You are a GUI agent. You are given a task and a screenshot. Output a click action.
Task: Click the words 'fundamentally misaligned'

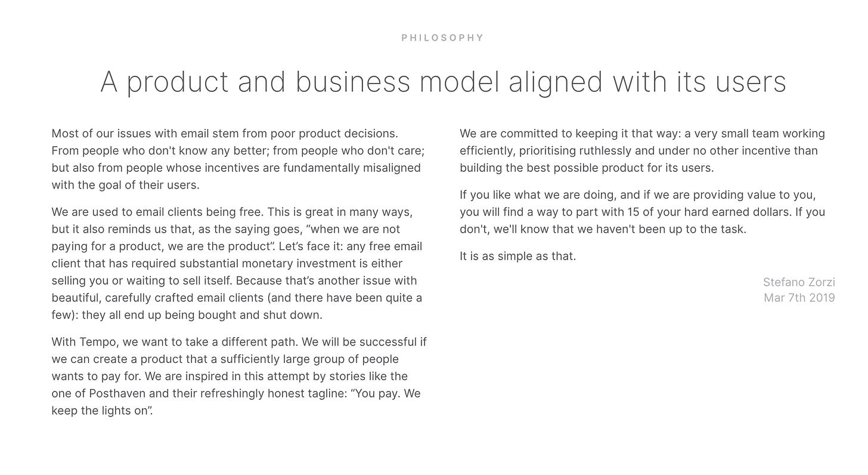point(352,168)
